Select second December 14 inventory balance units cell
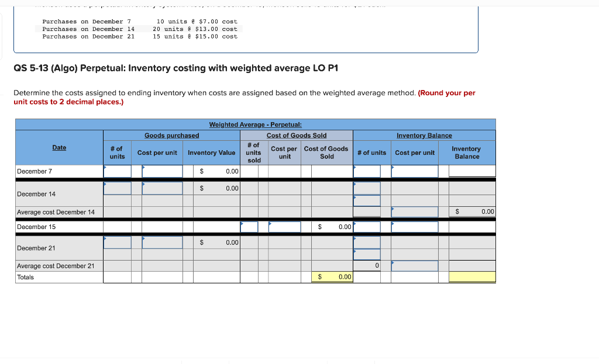Image resolution: width=599 pixels, height=364 pixels. click(x=367, y=200)
